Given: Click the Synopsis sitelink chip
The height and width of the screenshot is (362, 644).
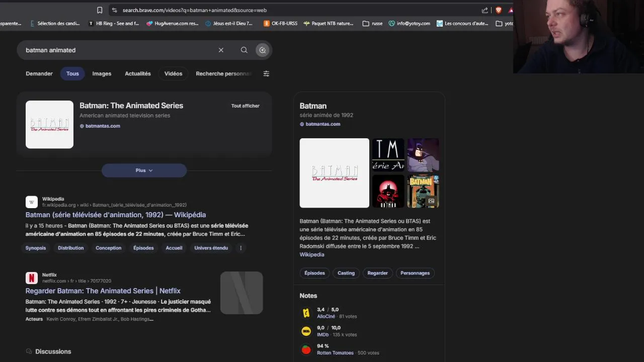Looking at the screenshot, I should [36, 248].
